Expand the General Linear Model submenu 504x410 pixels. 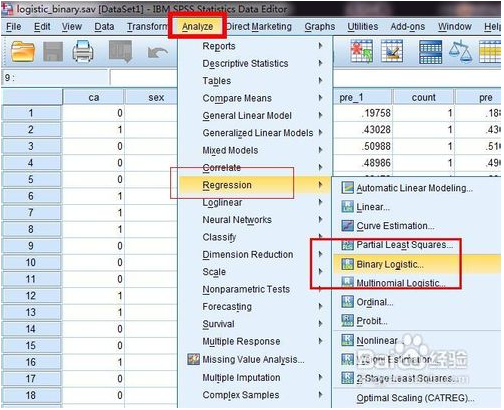point(255,115)
